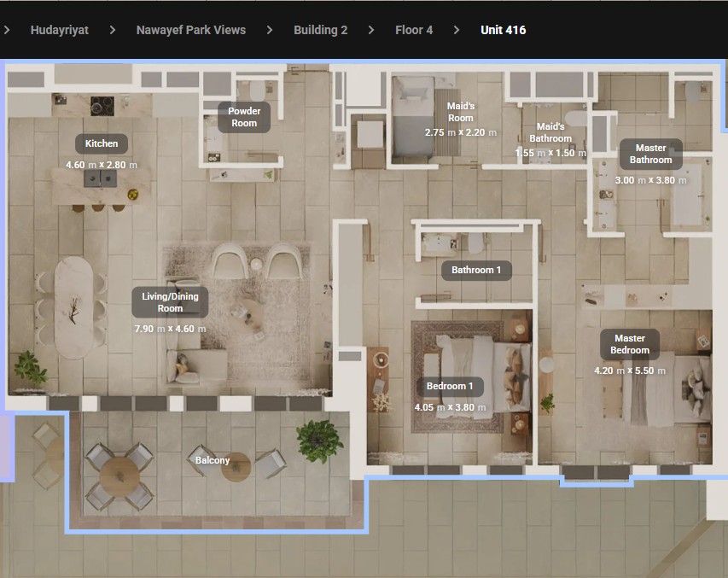Select the Balcony label
The width and height of the screenshot is (728, 578).
(213, 460)
